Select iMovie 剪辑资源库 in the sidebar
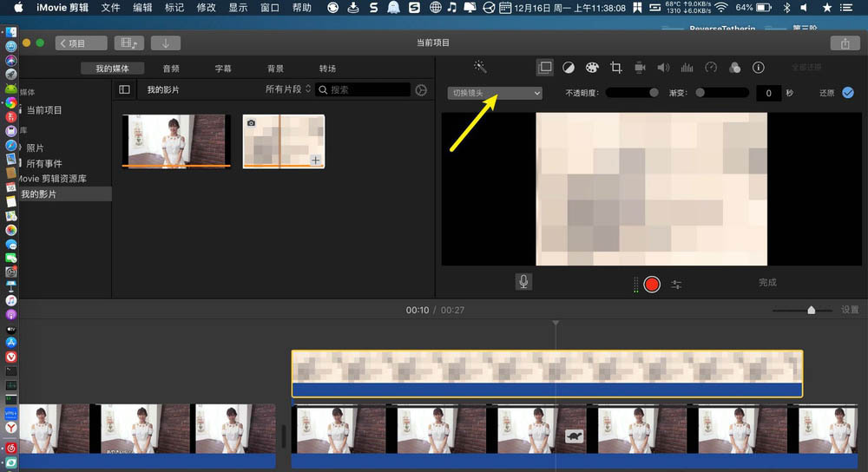 tap(53, 179)
